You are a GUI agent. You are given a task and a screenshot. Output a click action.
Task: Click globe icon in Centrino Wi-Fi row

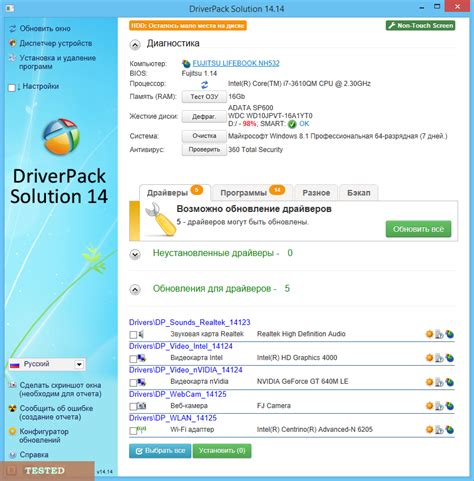coord(450,430)
